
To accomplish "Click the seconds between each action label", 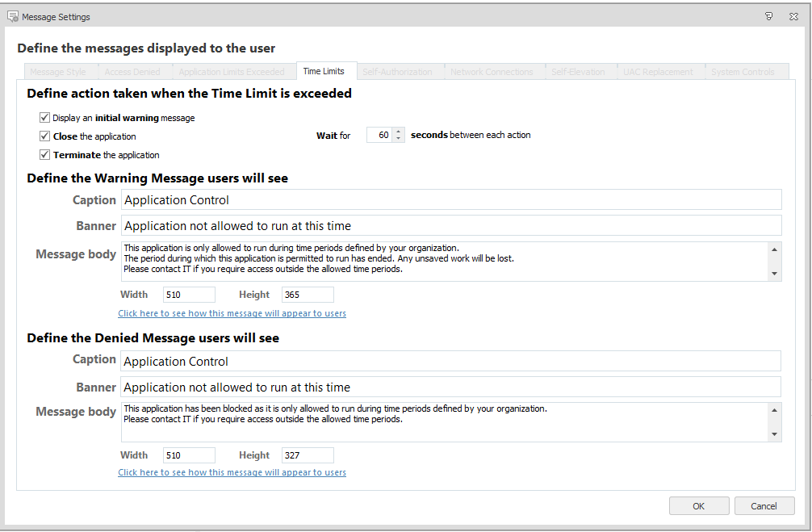I will pos(471,135).
